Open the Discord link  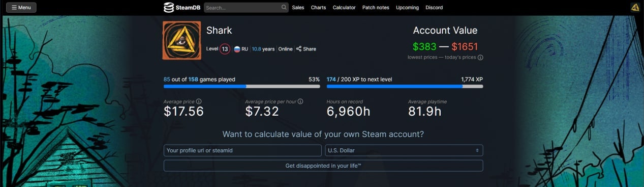434,8
